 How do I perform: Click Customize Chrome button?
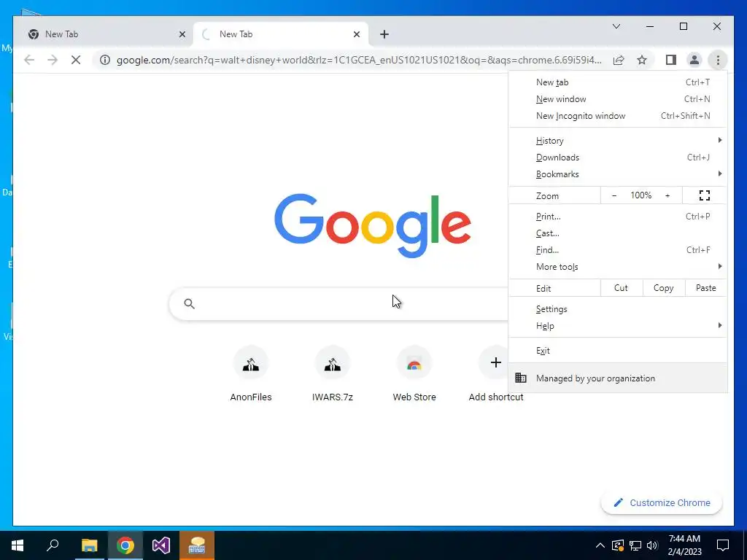point(662,503)
